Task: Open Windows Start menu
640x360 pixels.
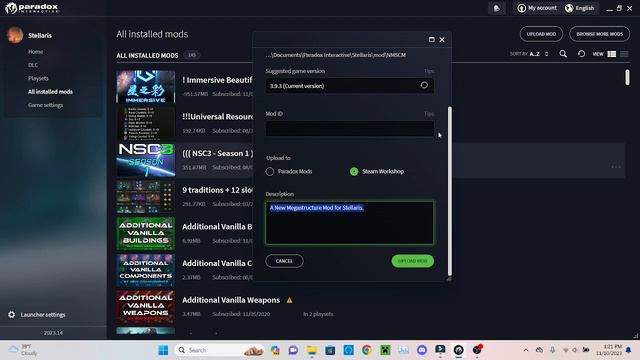Action: [x=163, y=350]
